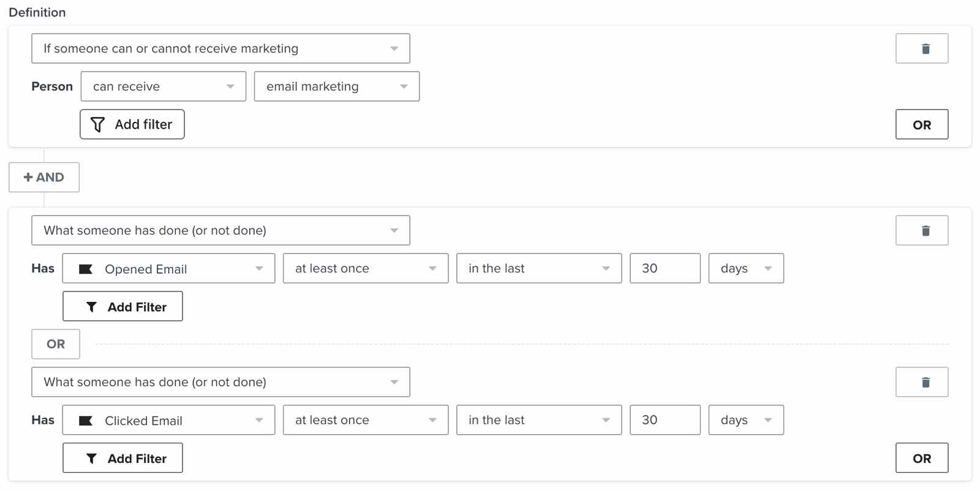Expand 'at least once' for Opened Email
Screen dimensions: 980x491
tap(365, 269)
